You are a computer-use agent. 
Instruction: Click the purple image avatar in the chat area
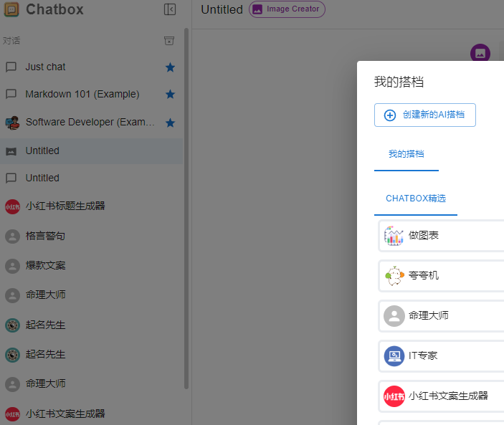(480, 53)
